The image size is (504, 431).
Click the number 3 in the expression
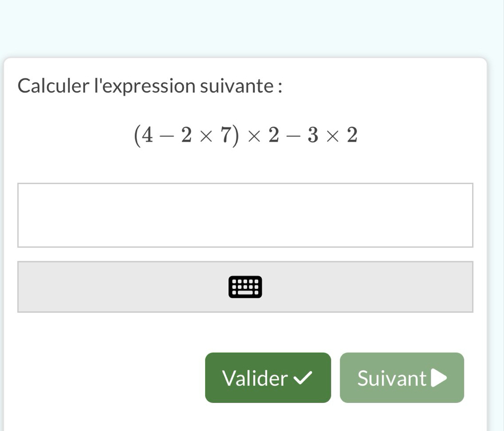tap(314, 136)
